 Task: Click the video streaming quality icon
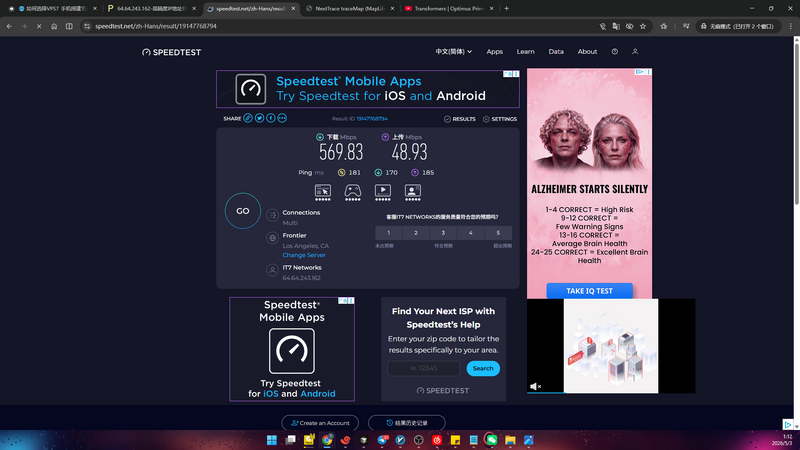pyautogui.click(x=383, y=192)
